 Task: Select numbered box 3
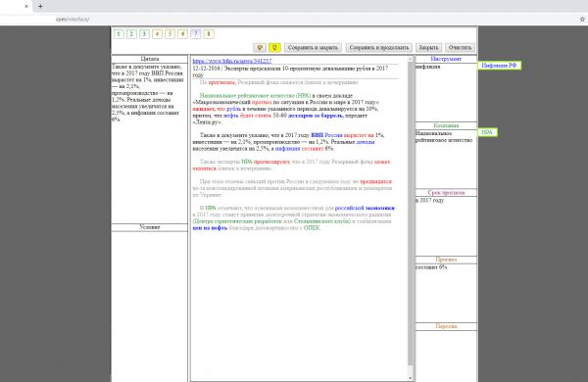144,34
